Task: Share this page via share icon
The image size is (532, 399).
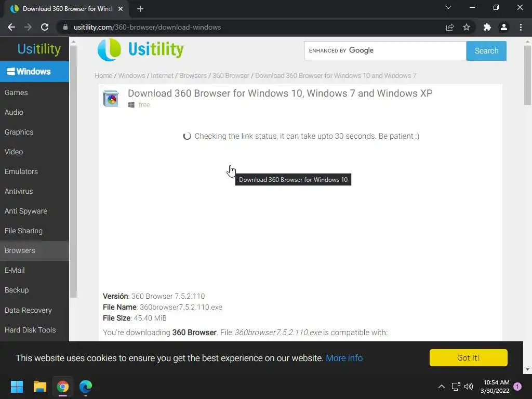Action: (x=450, y=27)
